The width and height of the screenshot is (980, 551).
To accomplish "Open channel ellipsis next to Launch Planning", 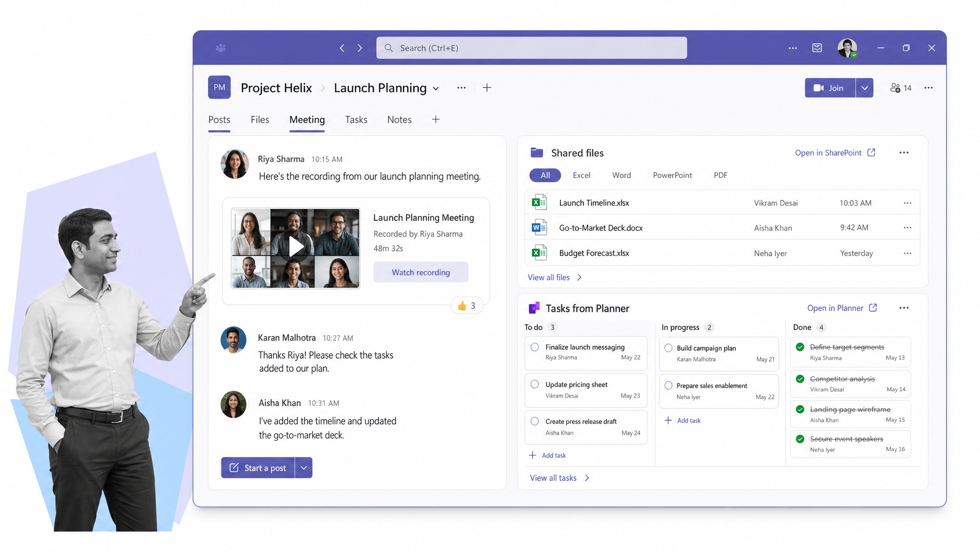I will 461,88.
